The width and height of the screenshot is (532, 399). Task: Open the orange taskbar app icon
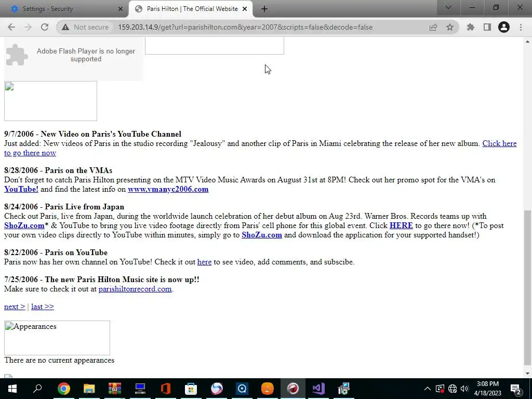[x=268, y=389]
